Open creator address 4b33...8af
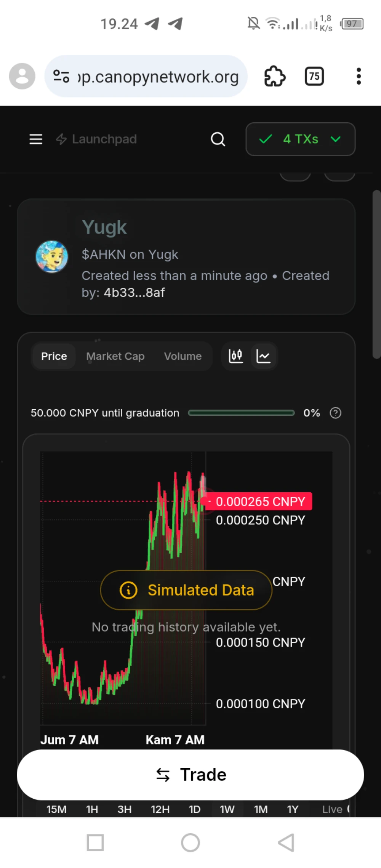The width and height of the screenshot is (381, 868). coord(134,293)
